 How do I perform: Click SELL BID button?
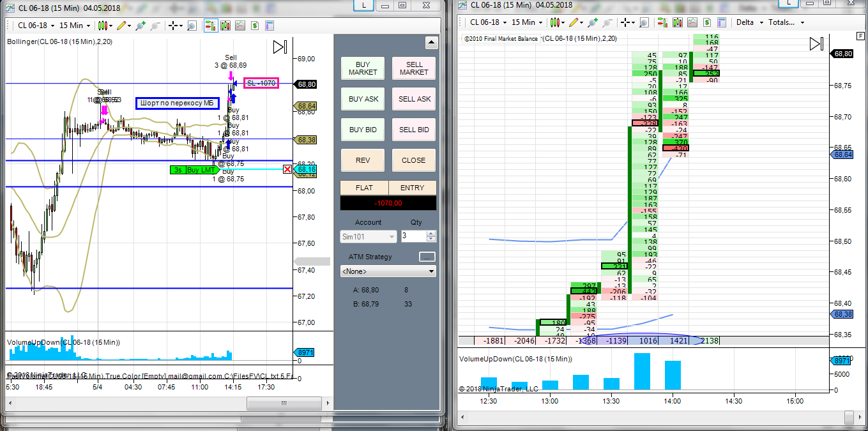point(414,130)
